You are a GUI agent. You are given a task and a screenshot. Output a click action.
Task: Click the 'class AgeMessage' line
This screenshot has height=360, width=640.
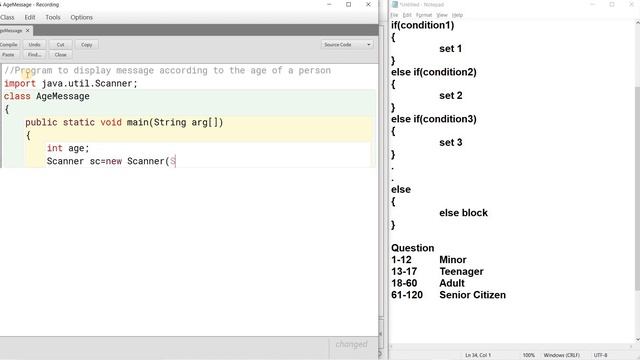tap(47, 96)
